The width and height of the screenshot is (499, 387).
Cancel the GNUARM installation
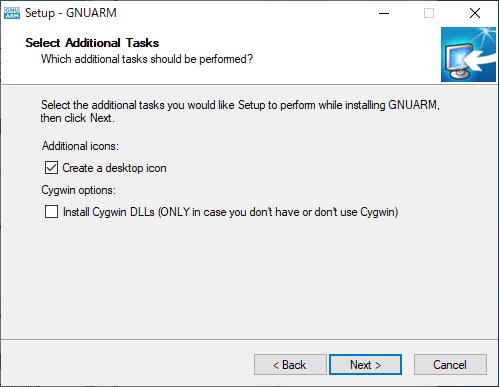pos(450,365)
